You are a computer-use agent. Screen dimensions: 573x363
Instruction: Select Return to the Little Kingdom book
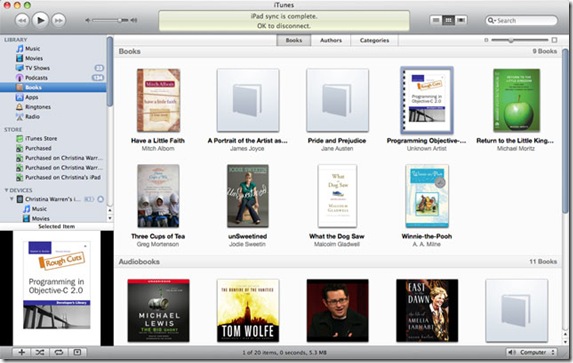pyautogui.click(x=516, y=100)
